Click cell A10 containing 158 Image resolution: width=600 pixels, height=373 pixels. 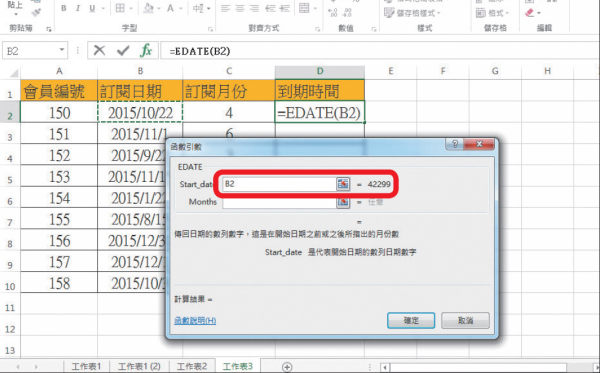click(59, 283)
